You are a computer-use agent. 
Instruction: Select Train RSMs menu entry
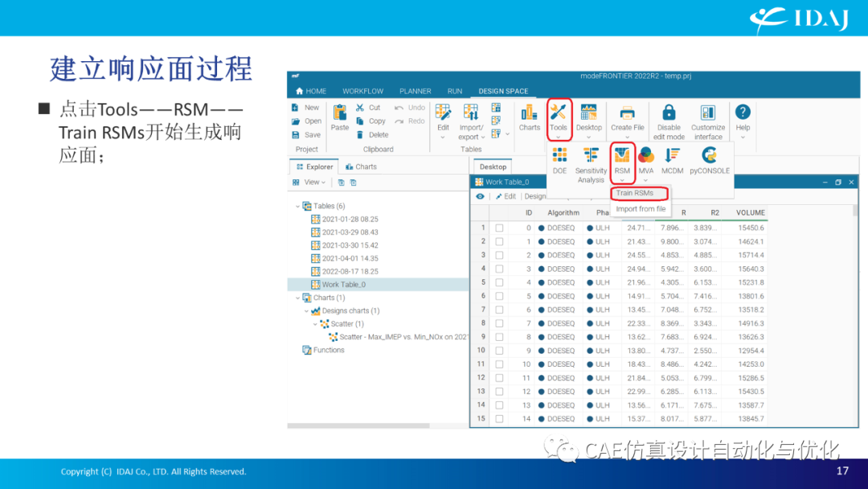click(x=640, y=193)
